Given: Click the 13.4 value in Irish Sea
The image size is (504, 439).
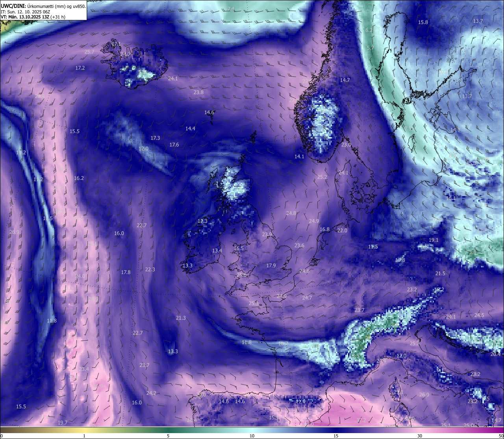Looking at the screenshot, I should point(217,251).
